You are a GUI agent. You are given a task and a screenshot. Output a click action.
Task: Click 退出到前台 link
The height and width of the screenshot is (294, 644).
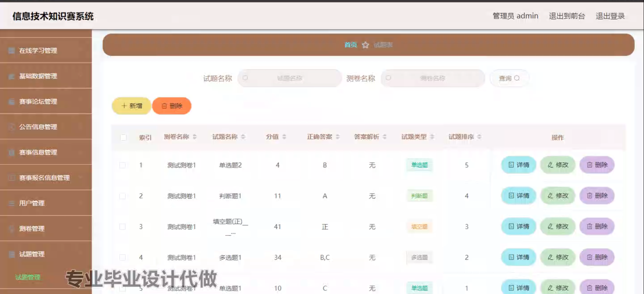pos(567,16)
